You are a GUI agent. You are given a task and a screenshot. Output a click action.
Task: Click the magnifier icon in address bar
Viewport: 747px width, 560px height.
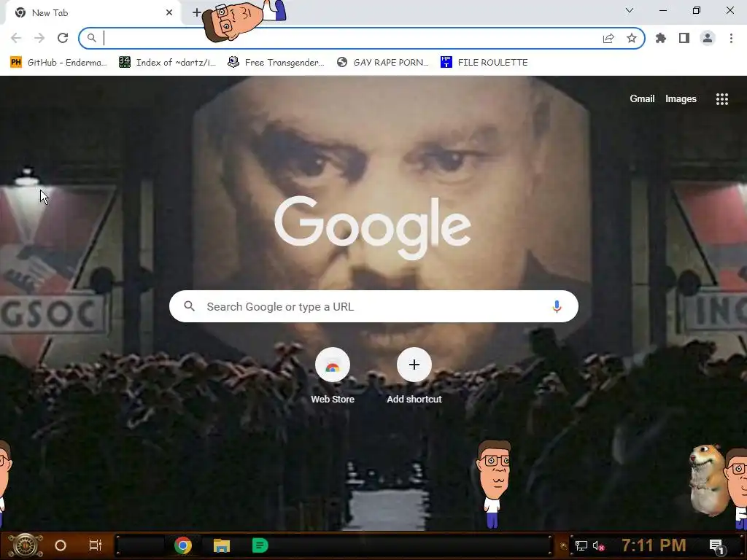click(x=91, y=38)
